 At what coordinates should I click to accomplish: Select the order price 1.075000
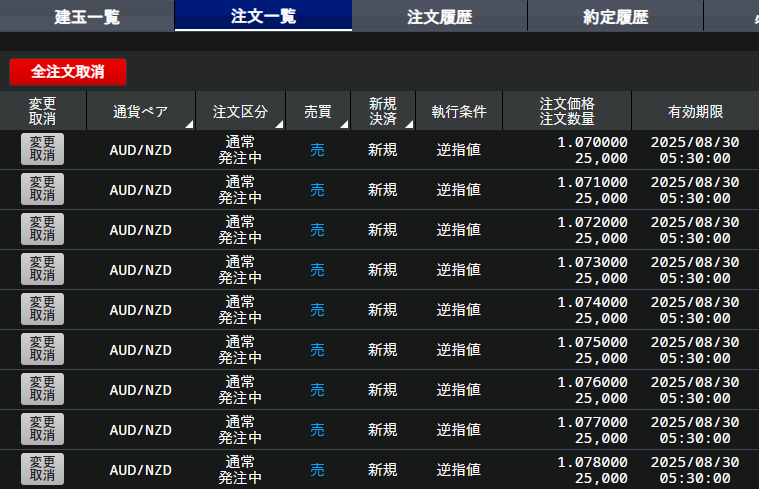pos(592,342)
